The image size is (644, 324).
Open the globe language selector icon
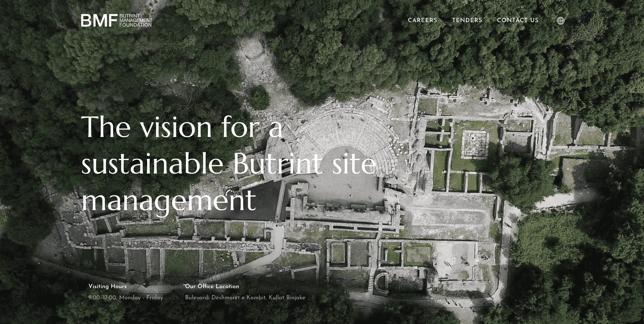point(561,21)
